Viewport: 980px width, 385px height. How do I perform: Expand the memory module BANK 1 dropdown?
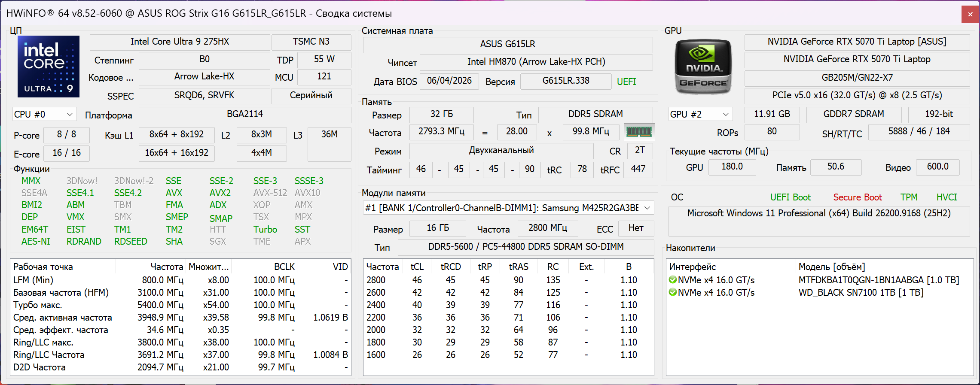[508, 208]
